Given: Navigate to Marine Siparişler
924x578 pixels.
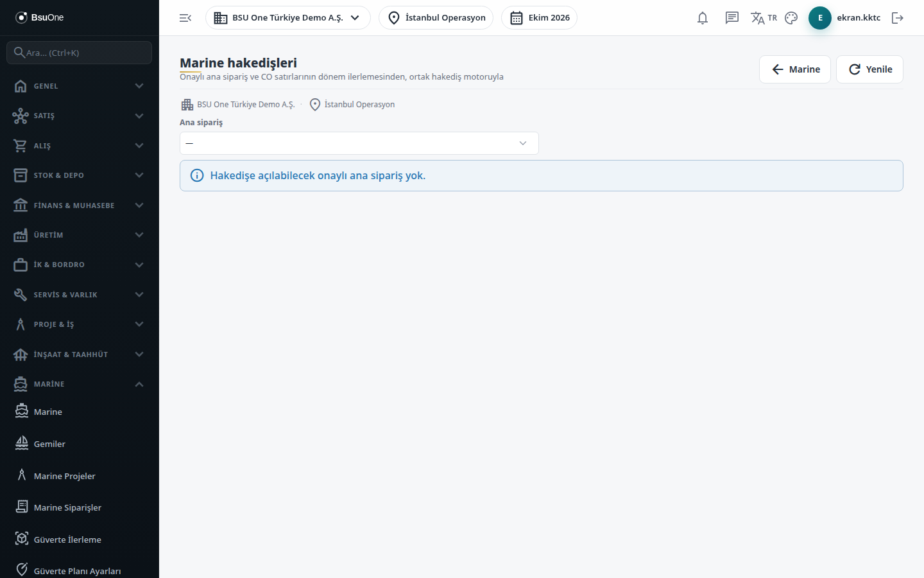Looking at the screenshot, I should [80, 507].
